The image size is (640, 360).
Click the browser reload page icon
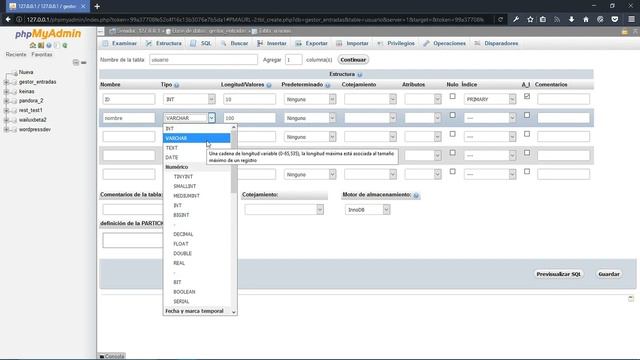point(500,19)
